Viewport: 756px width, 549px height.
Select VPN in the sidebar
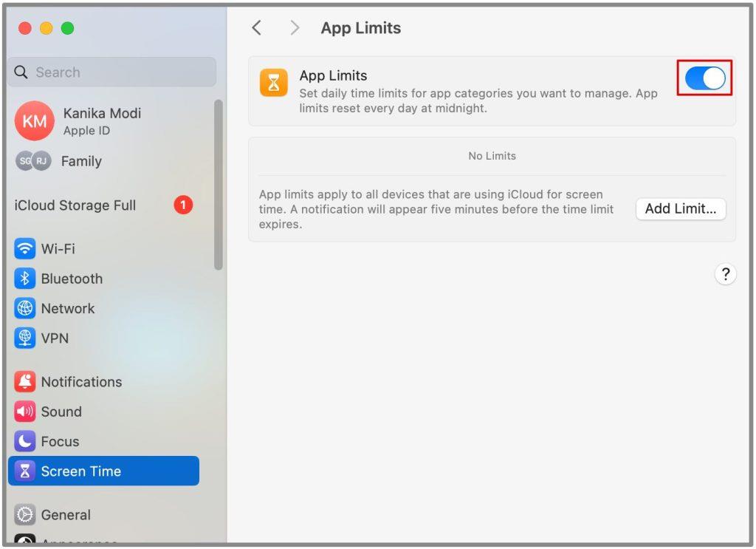coord(103,338)
